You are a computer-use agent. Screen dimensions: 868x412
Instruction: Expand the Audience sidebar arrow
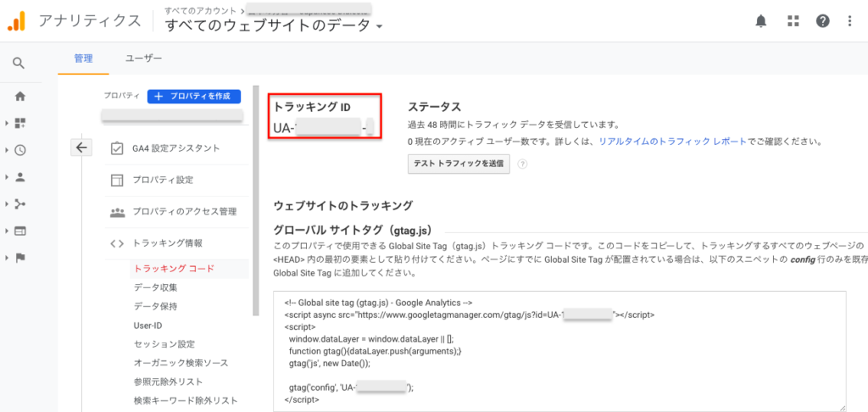point(6,177)
